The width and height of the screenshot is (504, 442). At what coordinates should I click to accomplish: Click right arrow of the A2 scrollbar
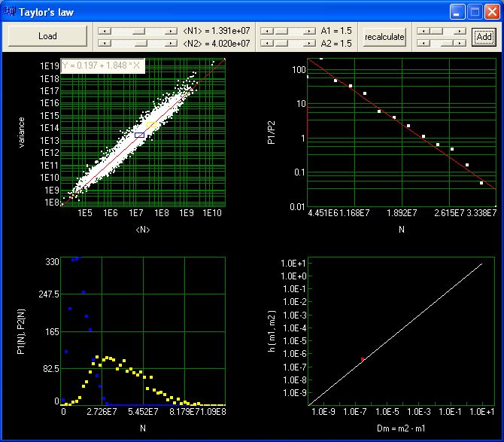point(309,43)
